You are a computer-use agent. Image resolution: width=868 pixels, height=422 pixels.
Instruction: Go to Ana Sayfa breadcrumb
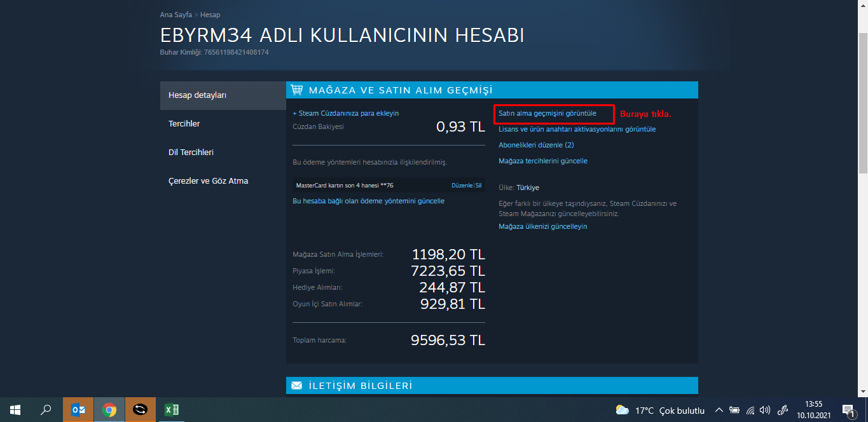176,14
